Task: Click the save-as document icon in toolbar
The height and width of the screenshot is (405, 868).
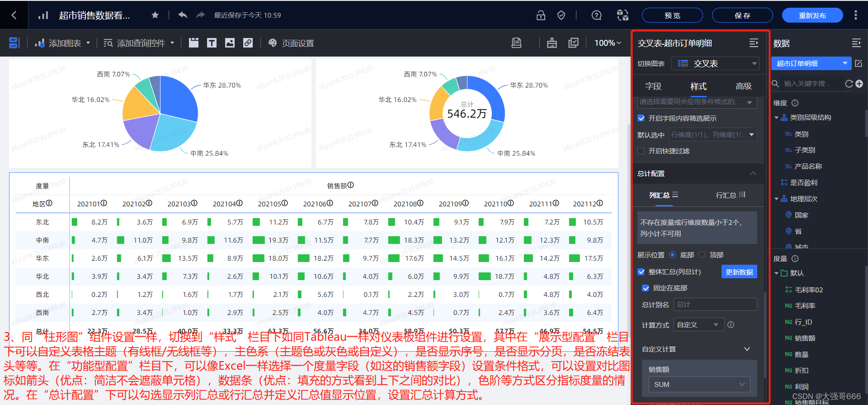Action: click(x=516, y=43)
